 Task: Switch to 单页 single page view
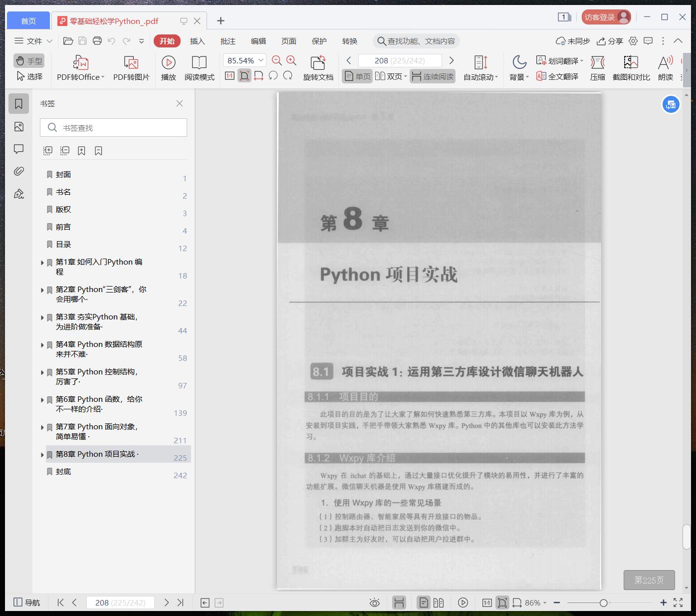[357, 76]
